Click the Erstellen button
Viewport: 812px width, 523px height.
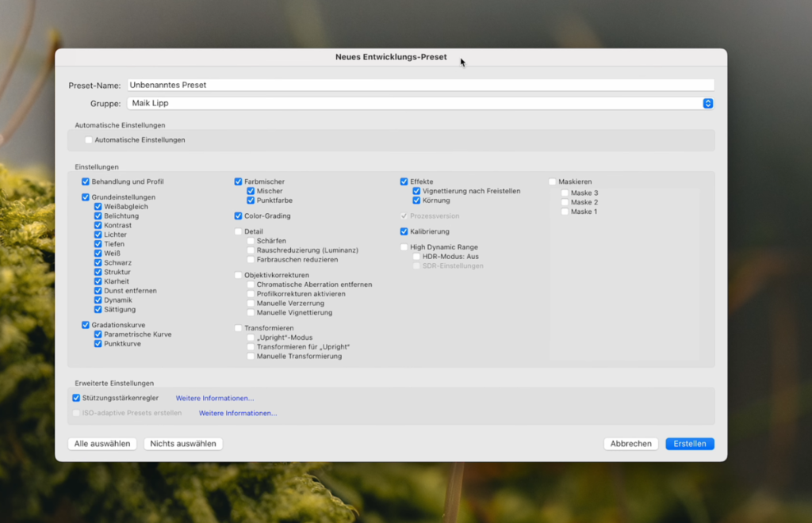690,444
